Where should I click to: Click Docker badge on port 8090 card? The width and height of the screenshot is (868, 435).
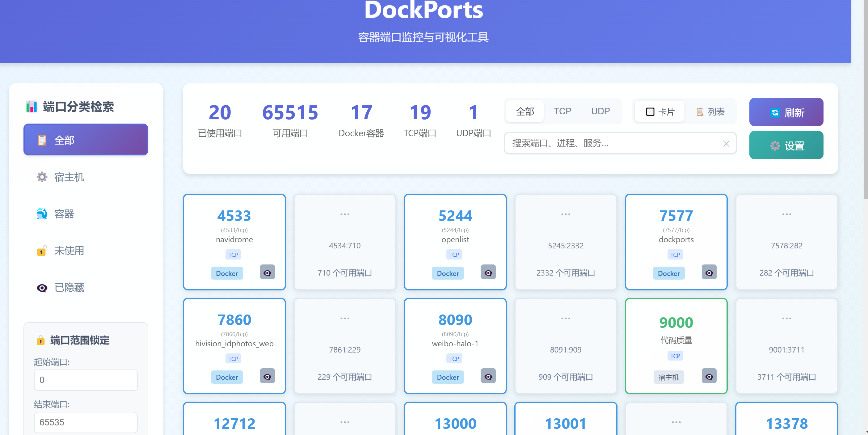(448, 377)
